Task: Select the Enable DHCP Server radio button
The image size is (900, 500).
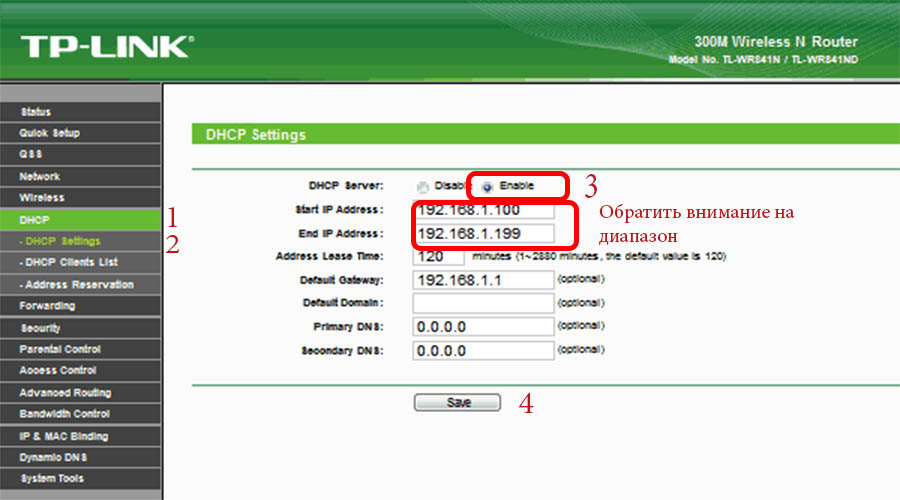Action: point(488,187)
